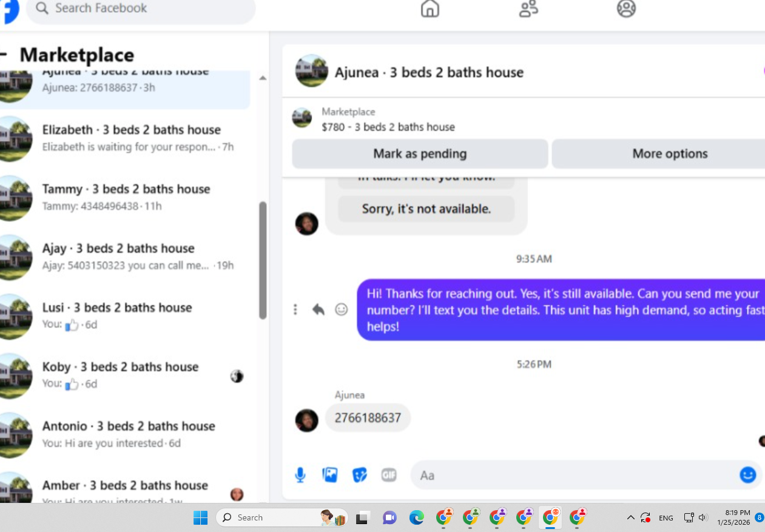Image resolution: width=765 pixels, height=532 pixels.
Task: Open message options three-dot menu
Action: (295, 309)
